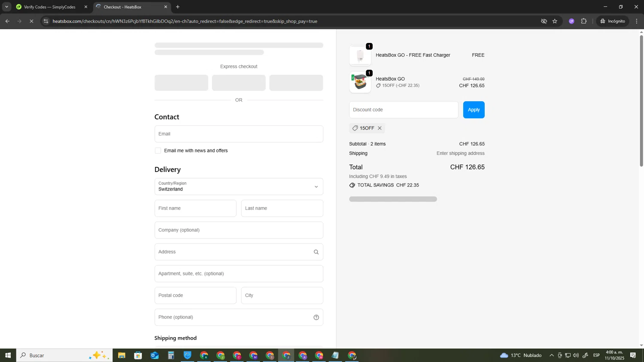This screenshot has height=362, width=644.
Task: Click the 'Enter shipping address' text
Action: [x=460, y=154]
